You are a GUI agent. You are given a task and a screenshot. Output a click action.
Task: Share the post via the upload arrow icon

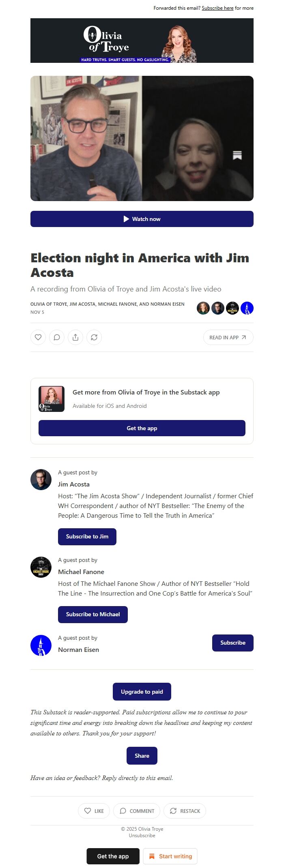point(76,337)
